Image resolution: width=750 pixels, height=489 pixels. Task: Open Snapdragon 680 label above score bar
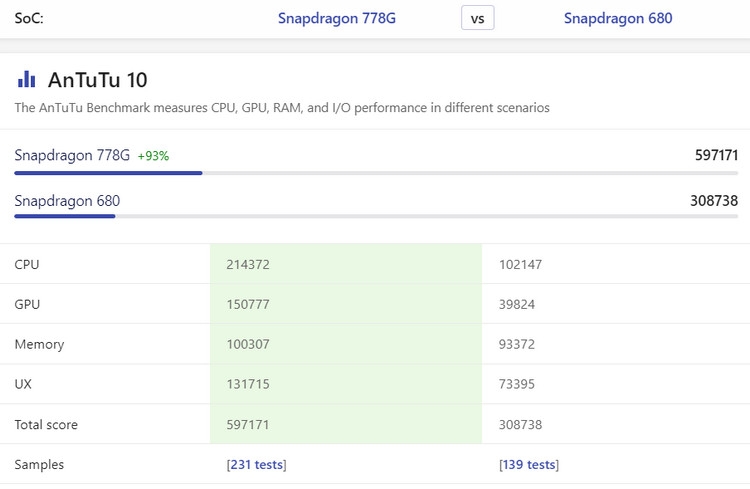point(67,201)
